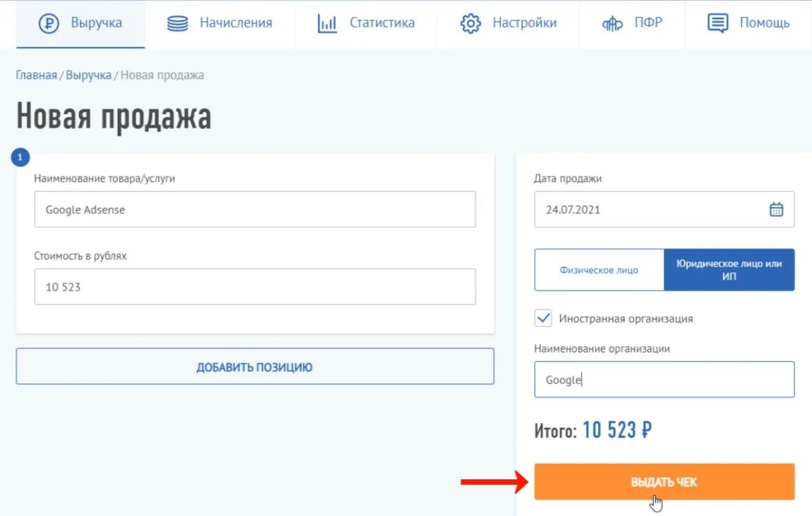Image resolution: width=812 pixels, height=516 pixels.
Task: Open the Настройки tab
Action: [509, 24]
